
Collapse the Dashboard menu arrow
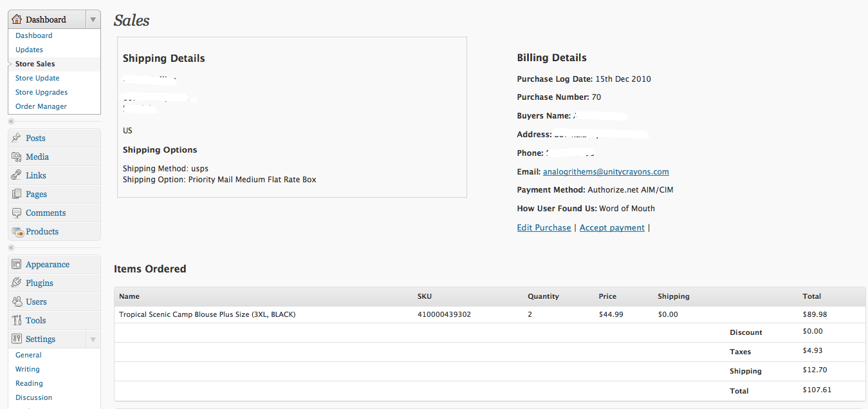[x=93, y=19]
